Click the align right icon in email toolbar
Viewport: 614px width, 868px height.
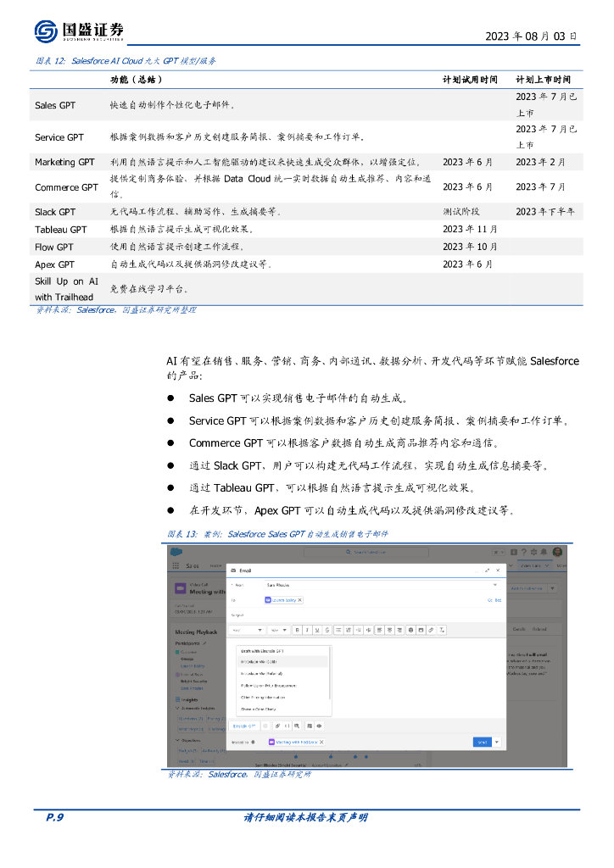[x=399, y=630]
